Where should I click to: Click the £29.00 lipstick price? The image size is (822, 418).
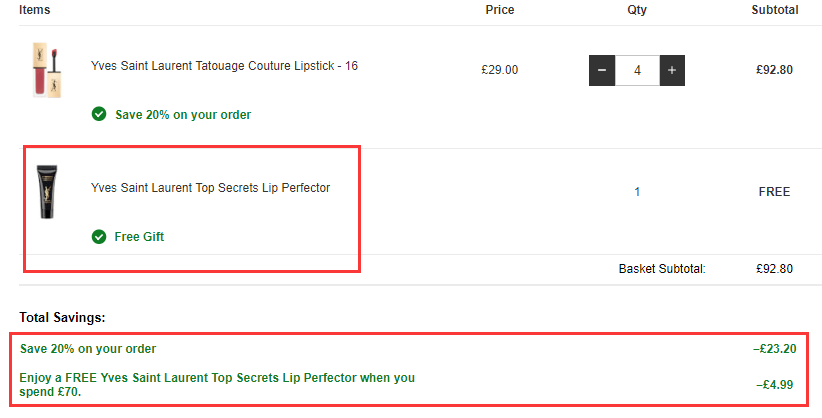pos(500,71)
